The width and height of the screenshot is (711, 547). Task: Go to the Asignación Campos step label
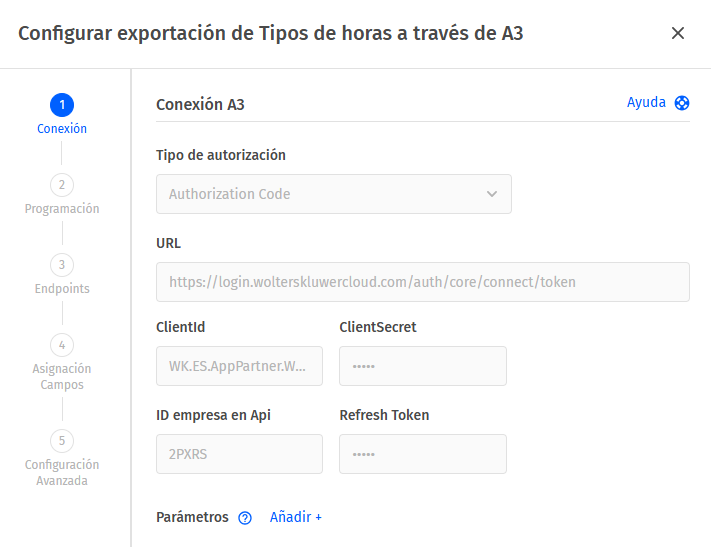pos(62,377)
